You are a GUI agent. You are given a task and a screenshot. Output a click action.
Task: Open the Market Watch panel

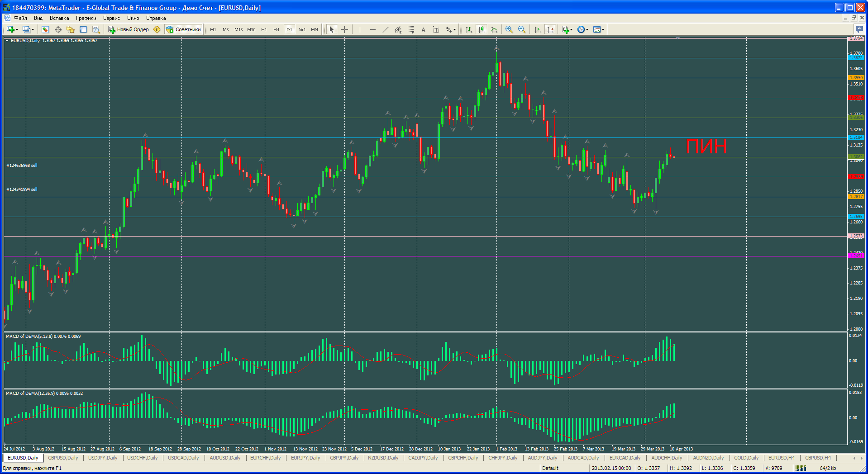coord(45,29)
